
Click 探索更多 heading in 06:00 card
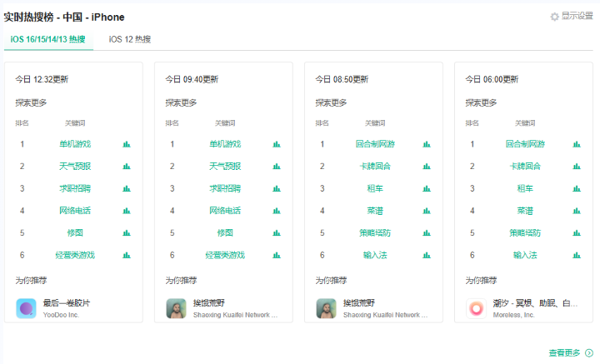(481, 103)
